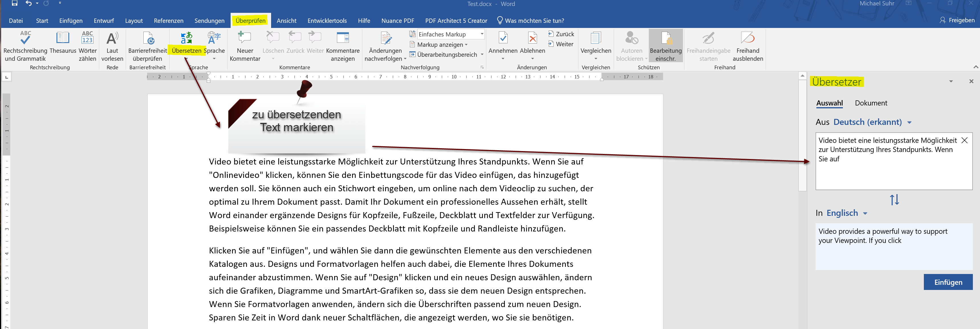The height and width of the screenshot is (329, 980).
Task: Switch to Ansicht ribbon tab
Action: 286,21
